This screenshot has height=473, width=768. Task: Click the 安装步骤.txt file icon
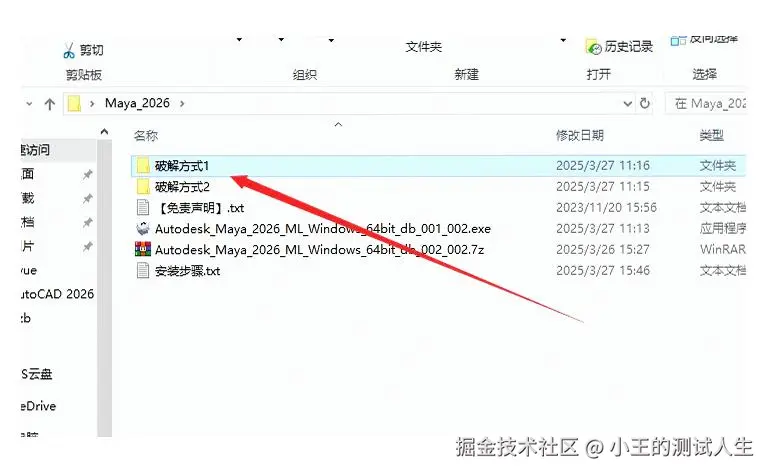(x=143, y=270)
